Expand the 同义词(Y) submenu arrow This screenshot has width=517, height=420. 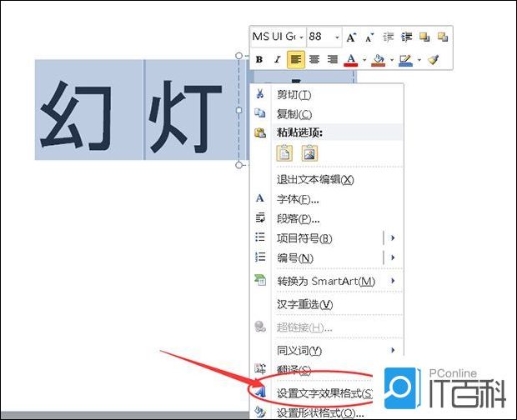pos(393,350)
